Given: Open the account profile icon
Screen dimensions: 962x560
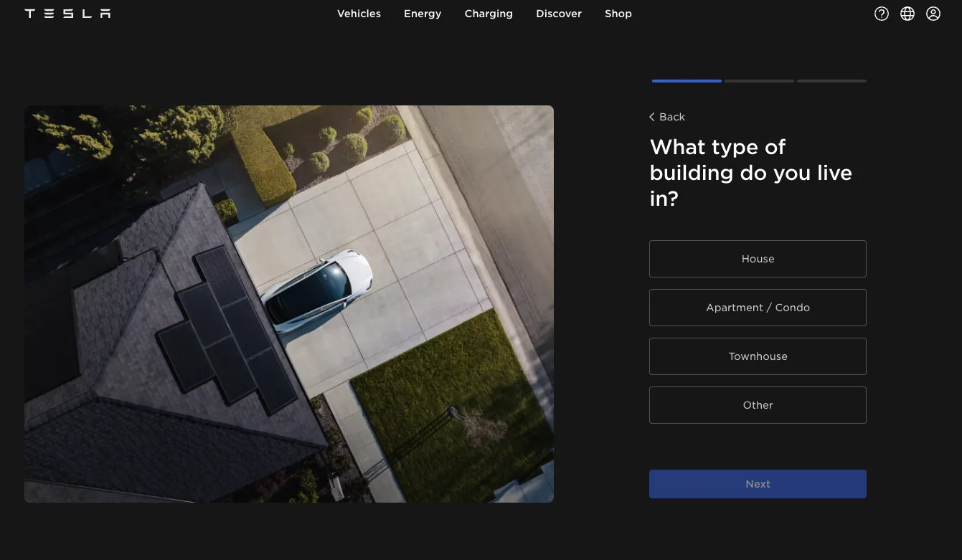Looking at the screenshot, I should (x=933, y=14).
